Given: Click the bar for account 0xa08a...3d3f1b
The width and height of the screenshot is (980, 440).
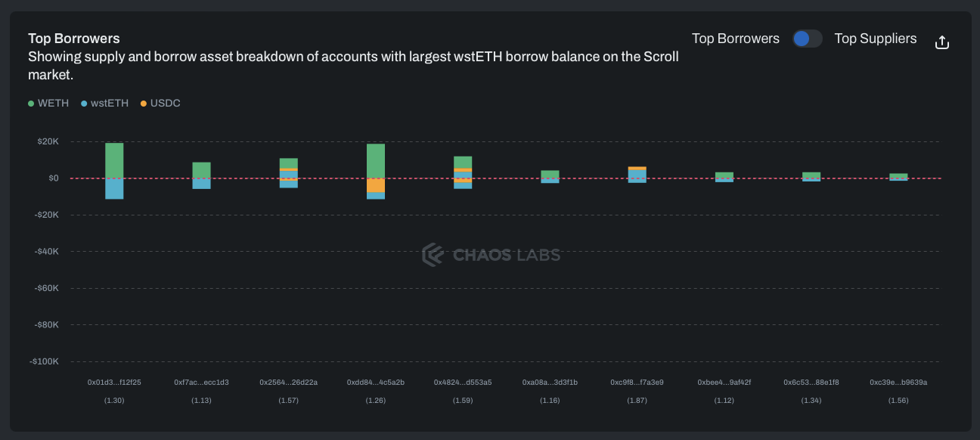Looking at the screenshot, I should [x=550, y=175].
